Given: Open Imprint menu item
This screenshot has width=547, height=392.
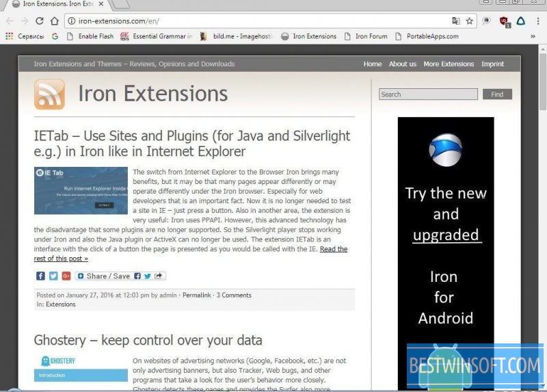Looking at the screenshot, I should point(492,64).
